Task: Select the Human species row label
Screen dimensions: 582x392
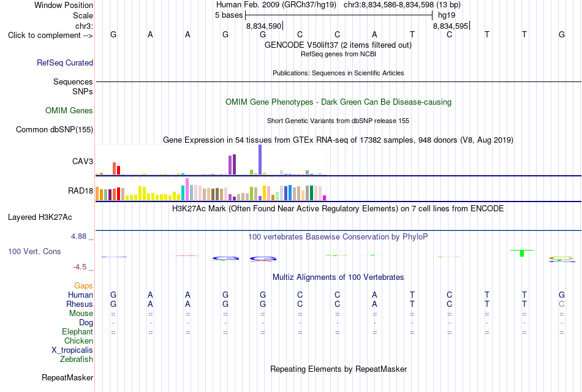Action: (80, 295)
